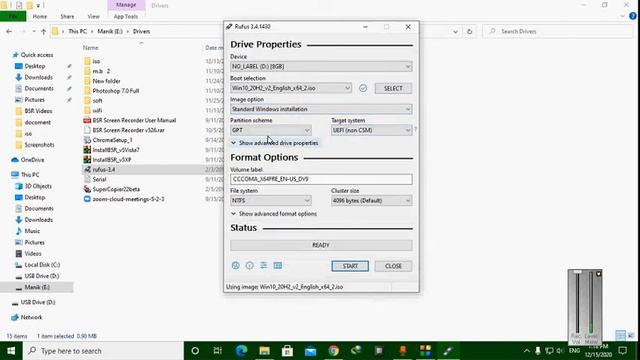The image size is (640, 360).
Task: Click START button in Rufus
Action: point(350,266)
